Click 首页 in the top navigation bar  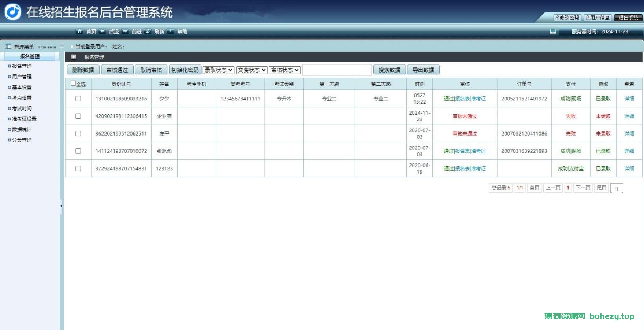click(91, 31)
